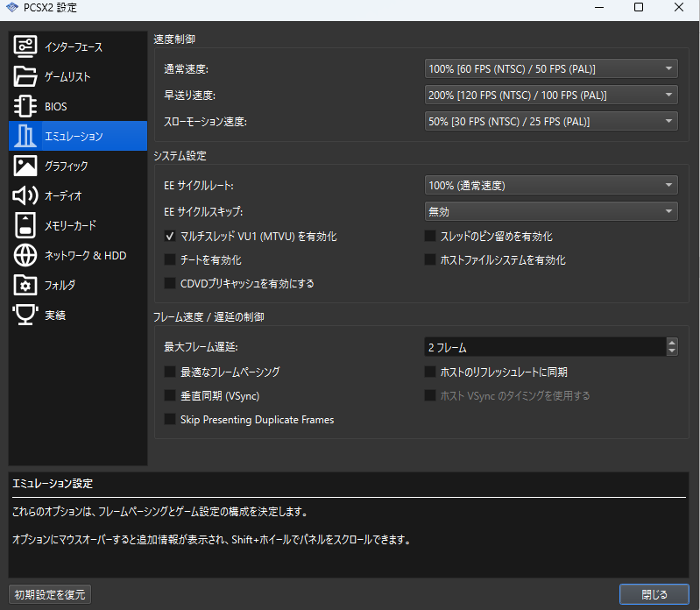Decrease 最大フレーム遅延 with down arrow

pos(672,351)
